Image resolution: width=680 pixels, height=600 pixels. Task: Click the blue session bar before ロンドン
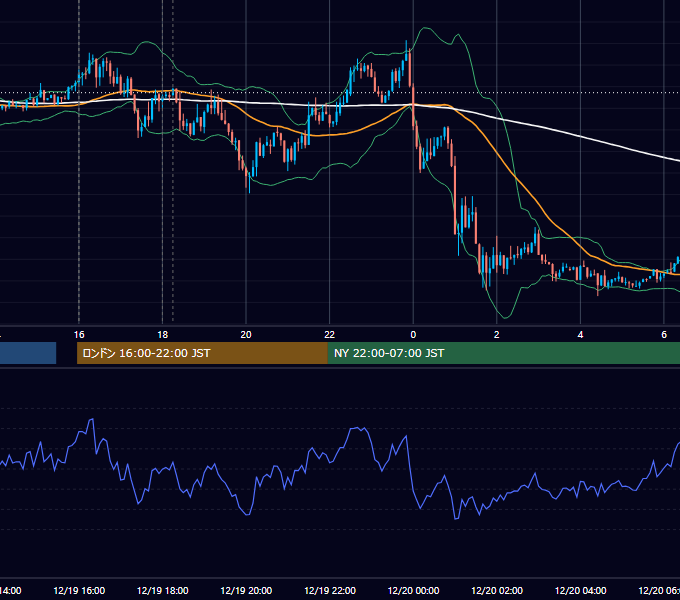tap(28, 353)
